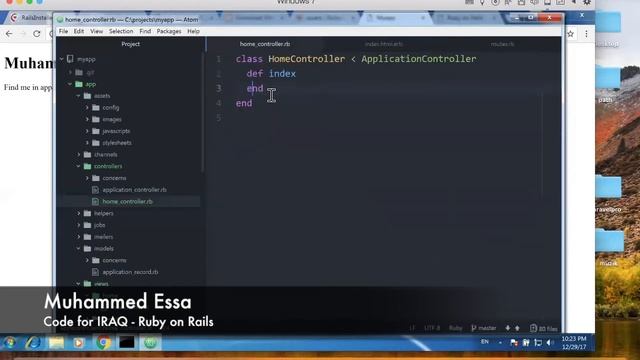Click the LF line ending selector

coord(412,328)
